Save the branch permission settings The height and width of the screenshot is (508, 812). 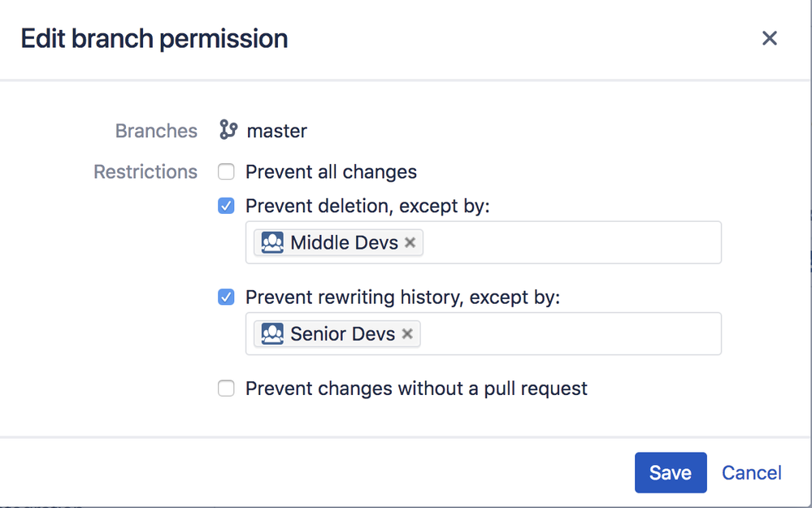(670, 473)
